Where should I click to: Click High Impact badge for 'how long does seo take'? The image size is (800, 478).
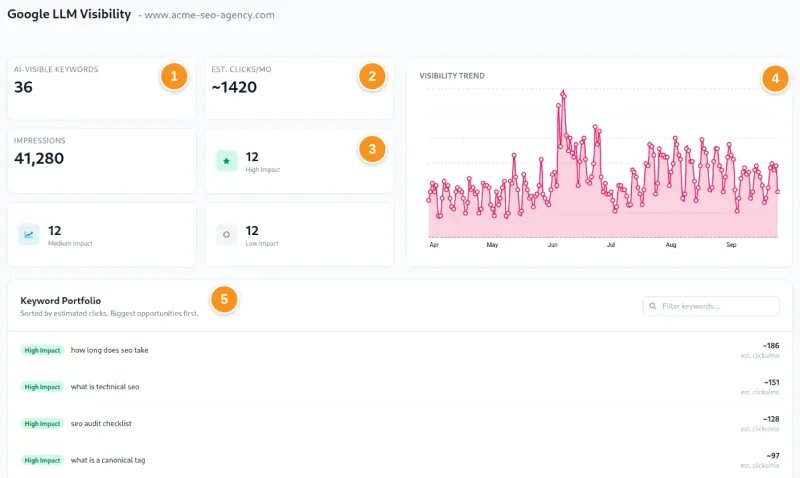(x=42, y=350)
